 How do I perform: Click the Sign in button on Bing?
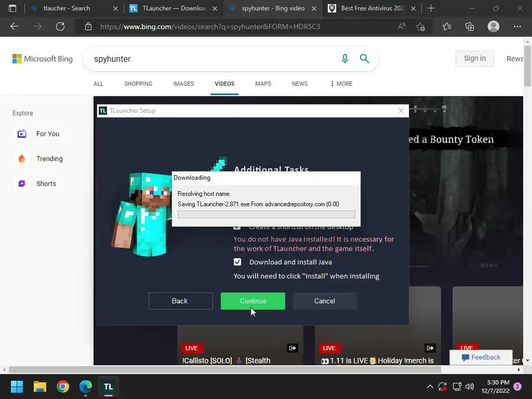(x=474, y=58)
